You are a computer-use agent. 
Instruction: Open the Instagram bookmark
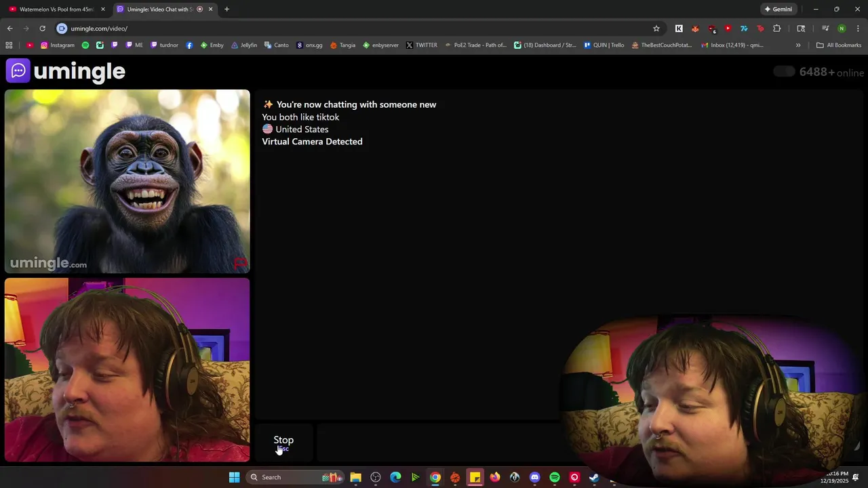pyautogui.click(x=58, y=45)
